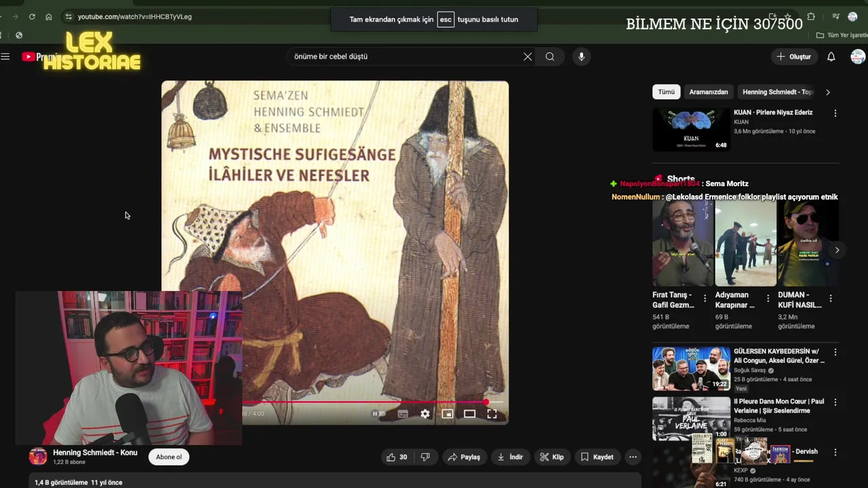The width and height of the screenshot is (868, 488).
Task: Open the YouTube account avatar menu
Action: [858, 57]
